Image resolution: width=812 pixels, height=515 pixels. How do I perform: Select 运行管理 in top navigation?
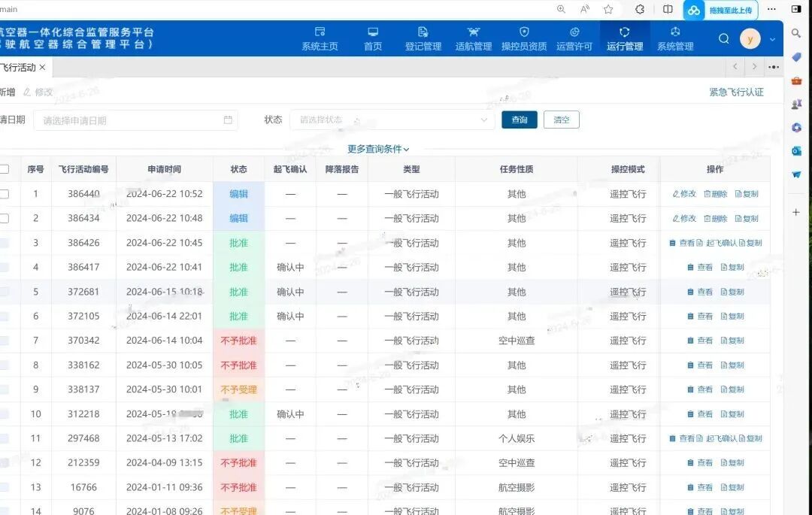click(625, 39)
